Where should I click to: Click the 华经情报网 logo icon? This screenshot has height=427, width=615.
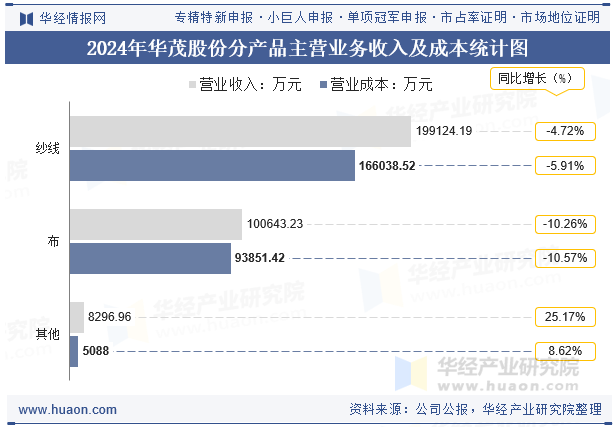pyautogui.click(x=26, y=18)
